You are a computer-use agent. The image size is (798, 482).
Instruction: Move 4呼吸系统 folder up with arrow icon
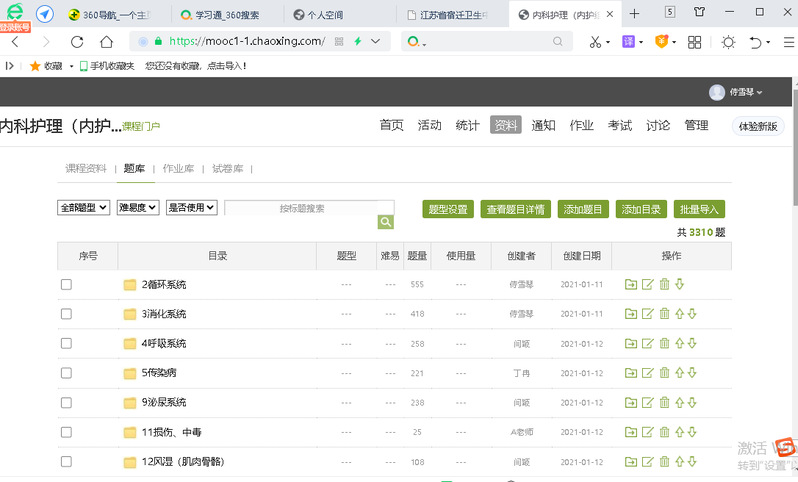point(679,344)
